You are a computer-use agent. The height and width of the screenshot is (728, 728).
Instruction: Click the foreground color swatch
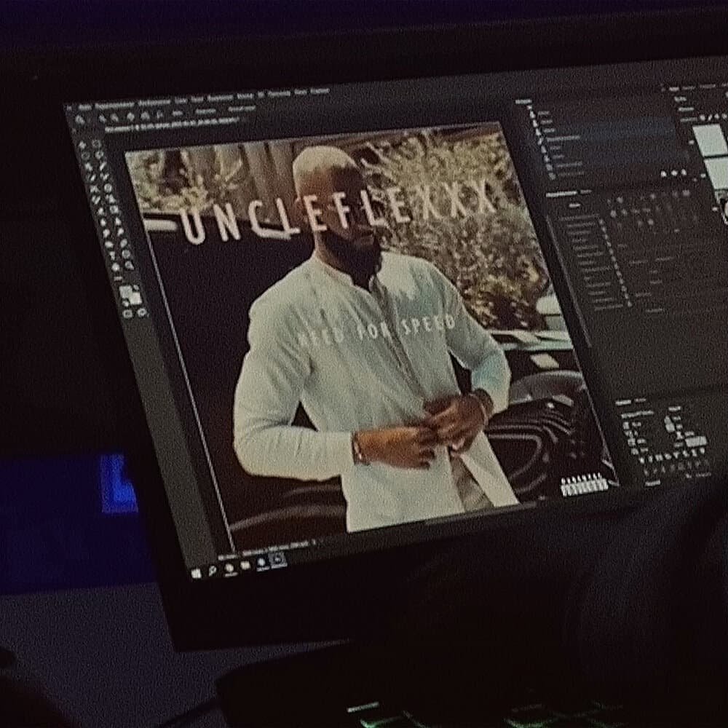point(125,290)
